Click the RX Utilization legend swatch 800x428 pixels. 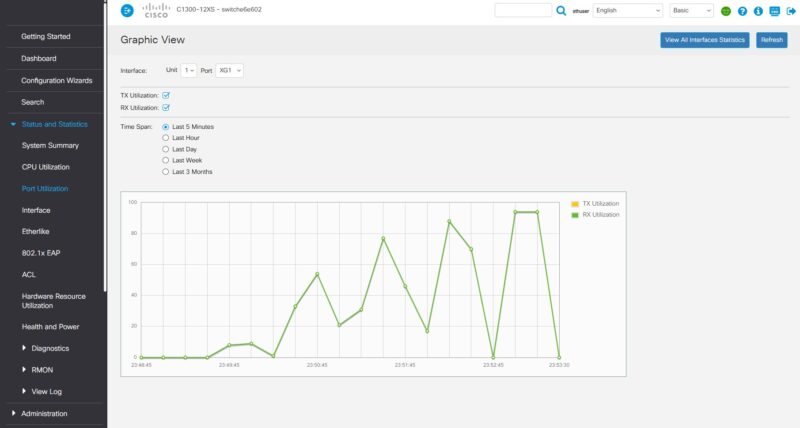click(575, 215)
